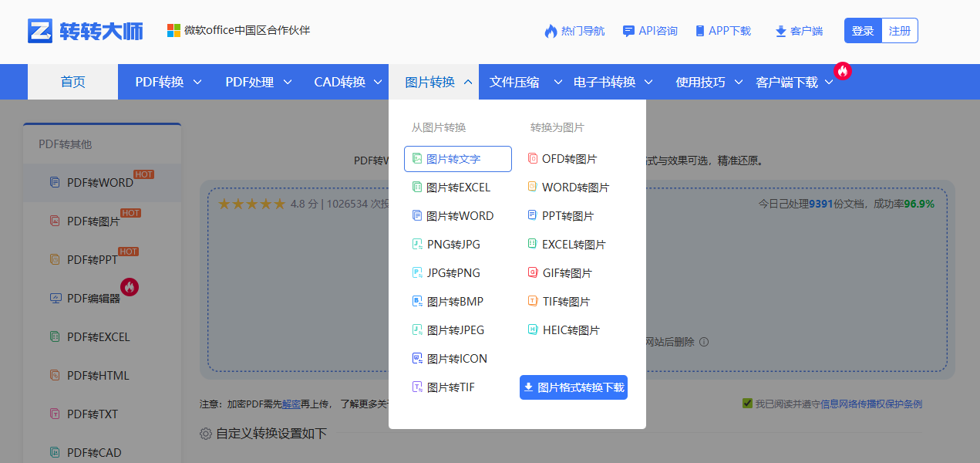Click the fire badge on 客户端下载
This screenshot has width=980, height=463.
[843, 71]
